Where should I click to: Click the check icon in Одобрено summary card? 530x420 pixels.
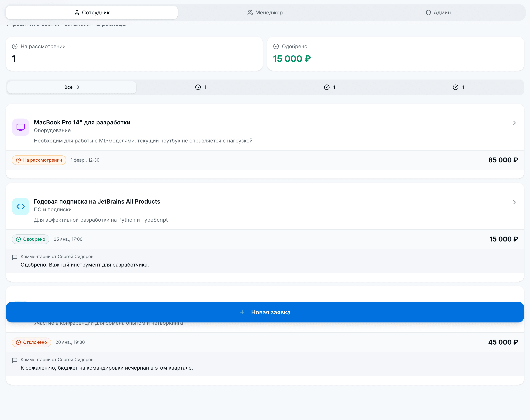(x=276, y=47)
